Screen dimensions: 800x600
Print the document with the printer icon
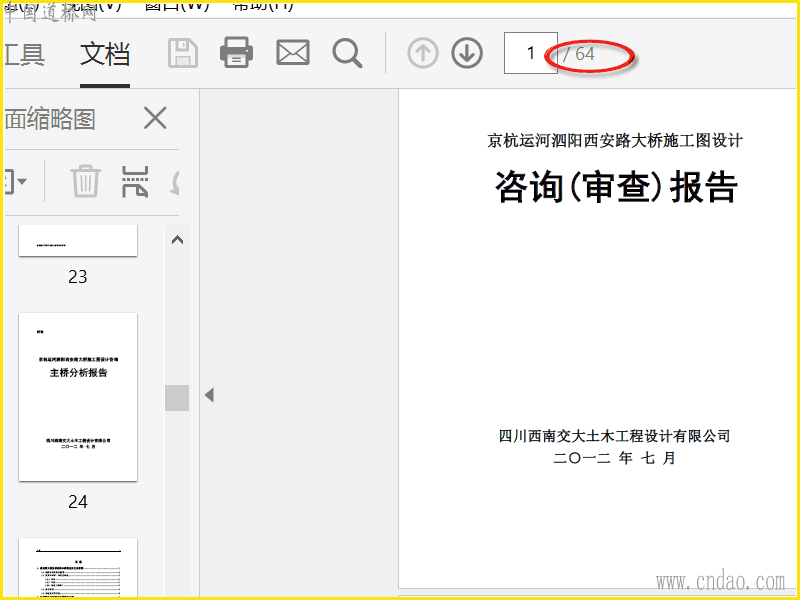point(236,53)
